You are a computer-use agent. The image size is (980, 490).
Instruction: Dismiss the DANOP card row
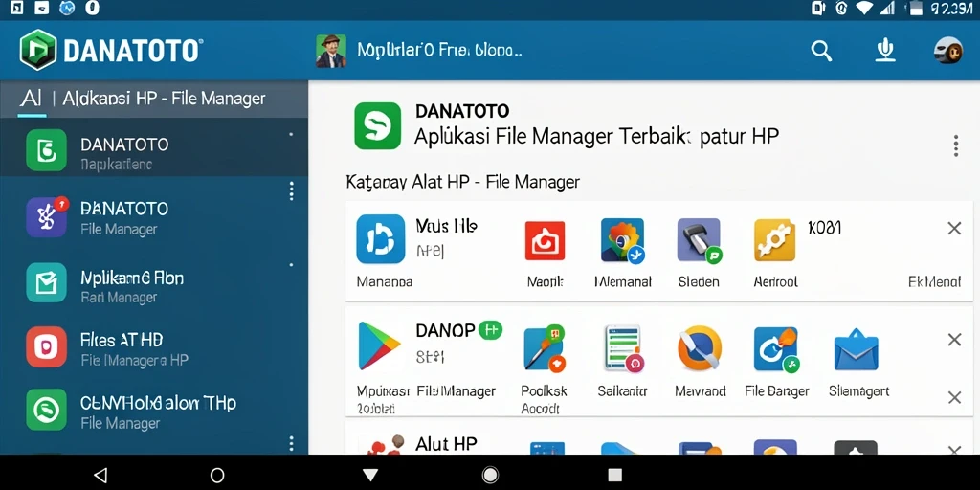954,340
